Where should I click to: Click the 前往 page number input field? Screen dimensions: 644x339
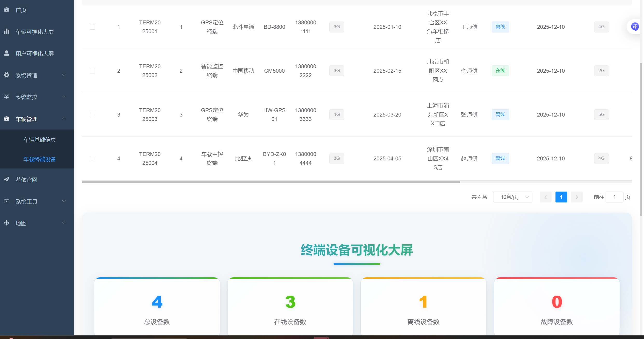pos(614,197)
